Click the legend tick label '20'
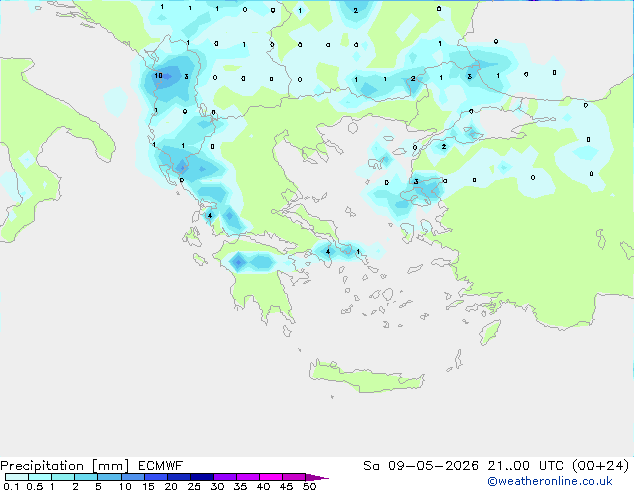Image resolution: width=634 pixels, height=490 pixels. coord(171,486)
